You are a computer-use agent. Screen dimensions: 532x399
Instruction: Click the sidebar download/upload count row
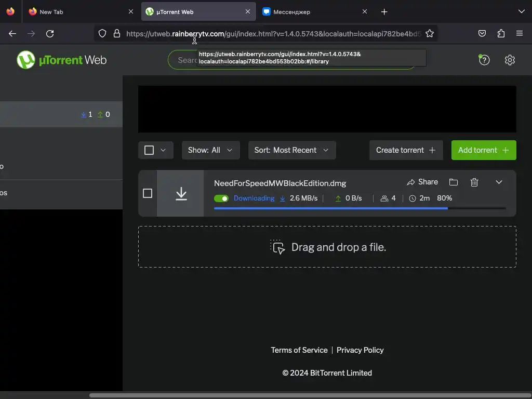61,114
